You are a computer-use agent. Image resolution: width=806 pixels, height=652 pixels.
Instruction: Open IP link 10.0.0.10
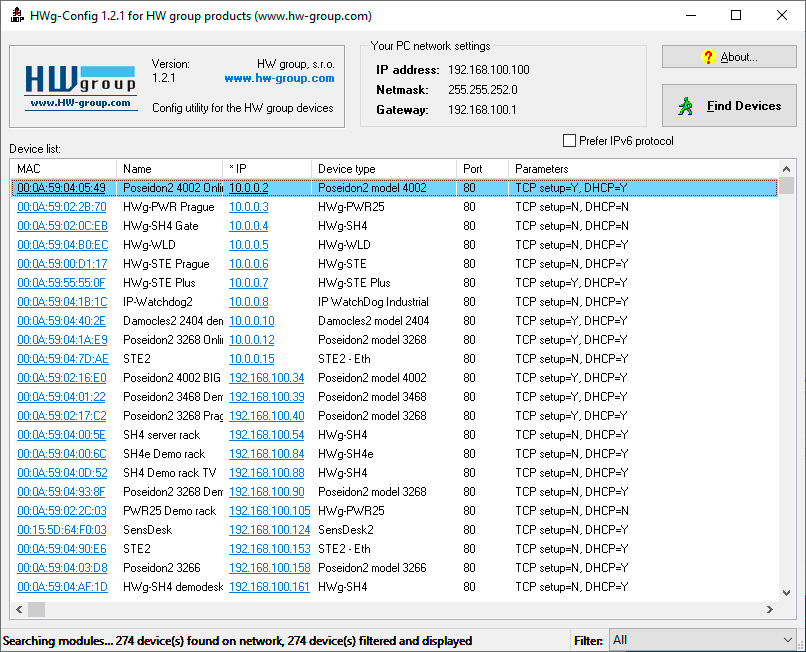[252, 321]
